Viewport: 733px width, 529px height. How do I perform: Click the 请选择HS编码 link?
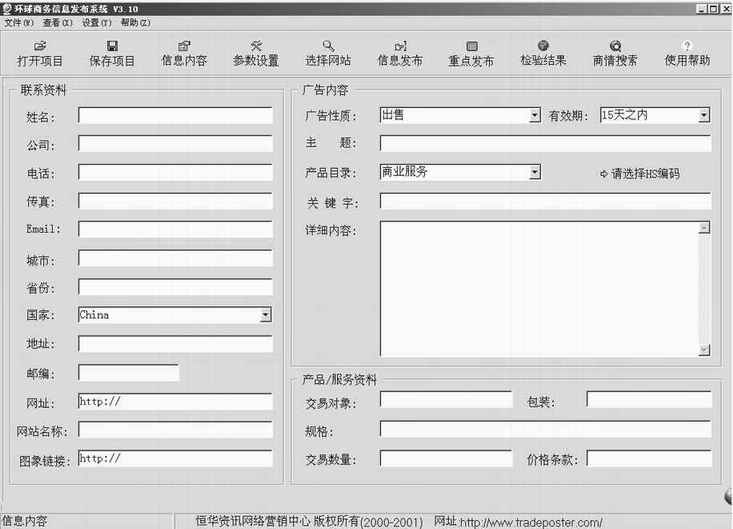click(640, 174)
